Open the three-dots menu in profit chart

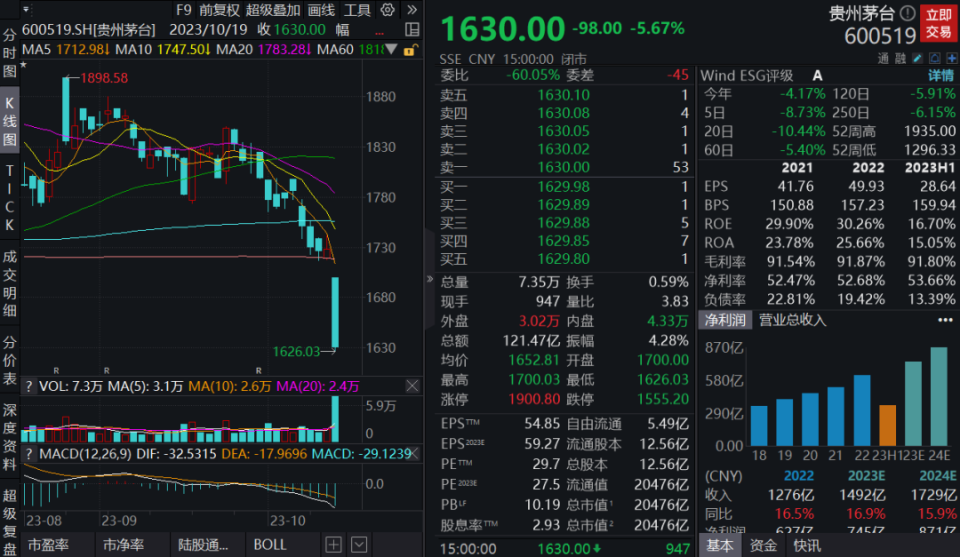(x=945, y=320)
